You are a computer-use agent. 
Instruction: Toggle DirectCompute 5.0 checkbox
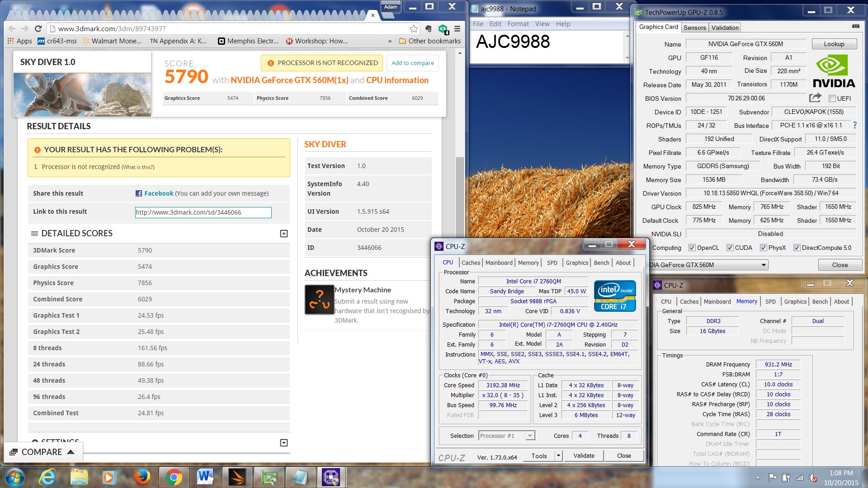coord(797,248)
